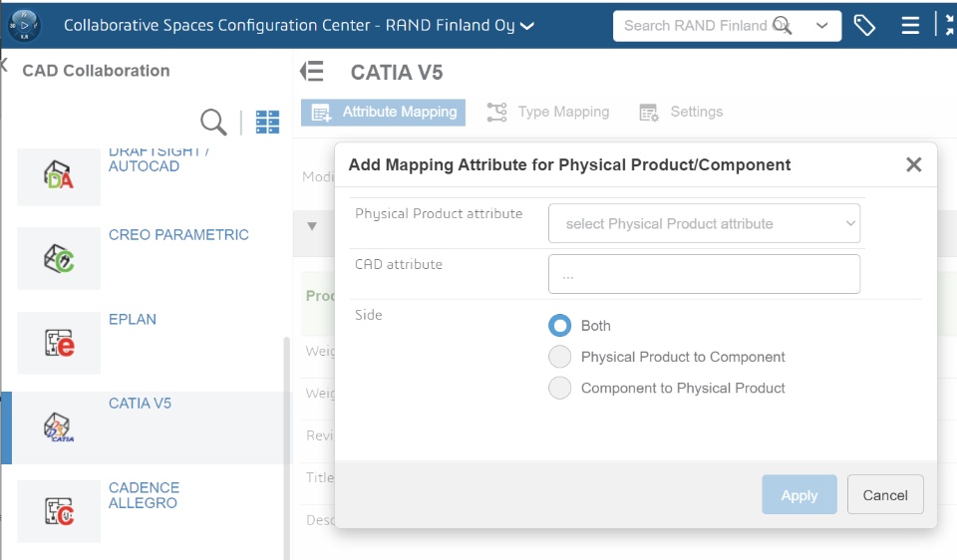Click the collapse/expand icon at top right

coord(949,25)
